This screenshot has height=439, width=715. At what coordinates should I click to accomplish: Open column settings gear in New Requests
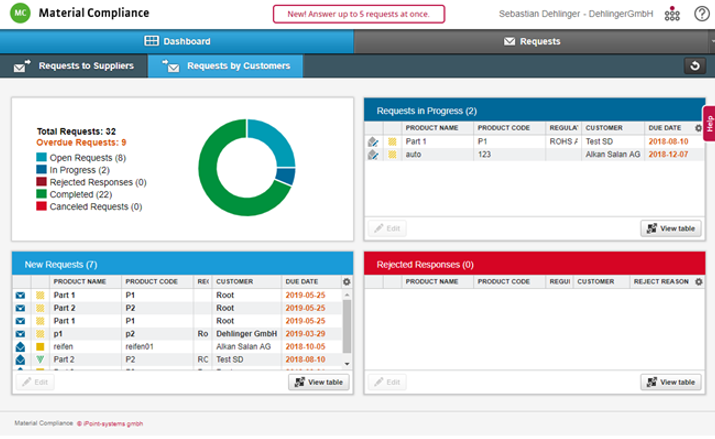(347, 282)
